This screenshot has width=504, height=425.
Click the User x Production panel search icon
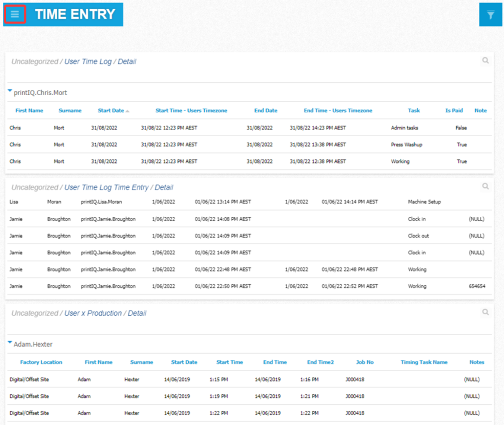[485, 312]
